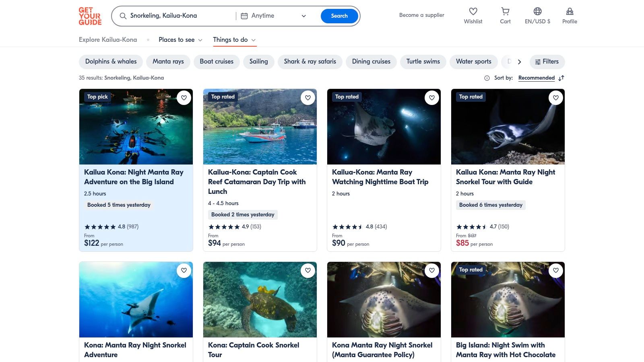This screenshot has height=362, width=644.
Task: Click the sliders icon in the Filters button
Action: tap(538, 62)
